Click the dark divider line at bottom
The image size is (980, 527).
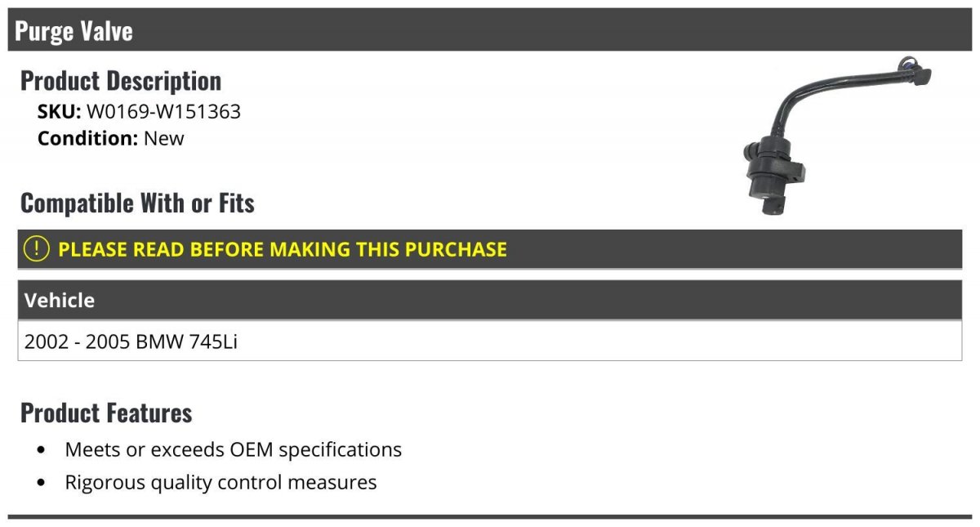pyautogui.click(x=490, y=516)
